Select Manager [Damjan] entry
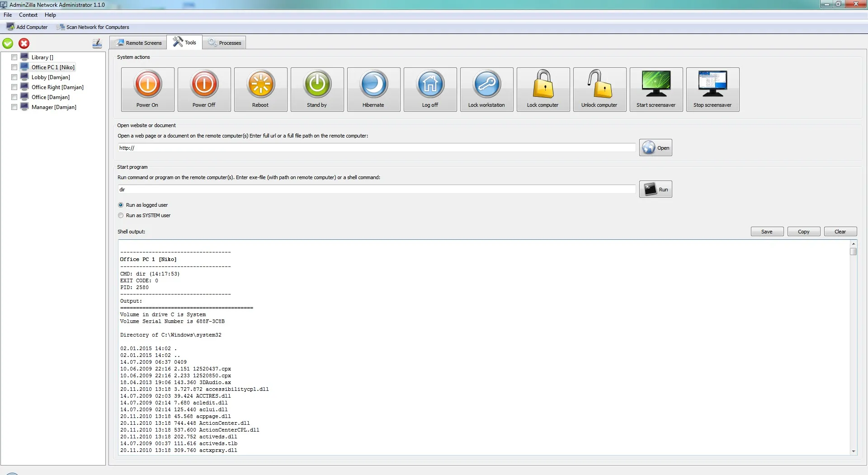The width and height of the screenshot is (868, 475). (x=54, y=107)
